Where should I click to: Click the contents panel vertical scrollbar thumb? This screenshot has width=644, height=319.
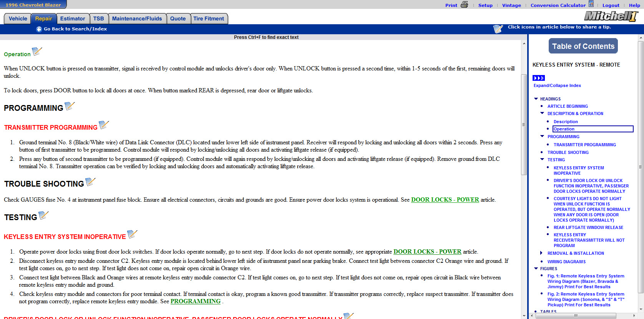click(x=641, y=167)
